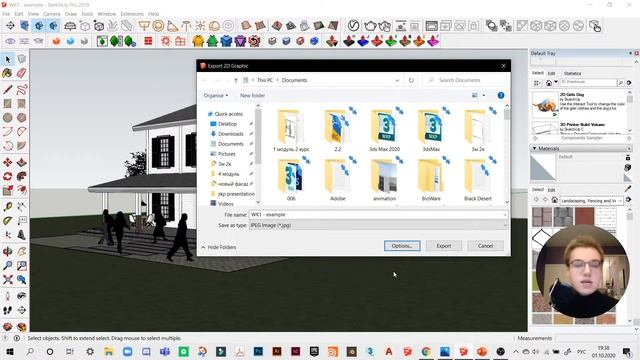This screenshot has width=640, height=360.
Task: Open the animation folder
Action: tap(384, 180)
